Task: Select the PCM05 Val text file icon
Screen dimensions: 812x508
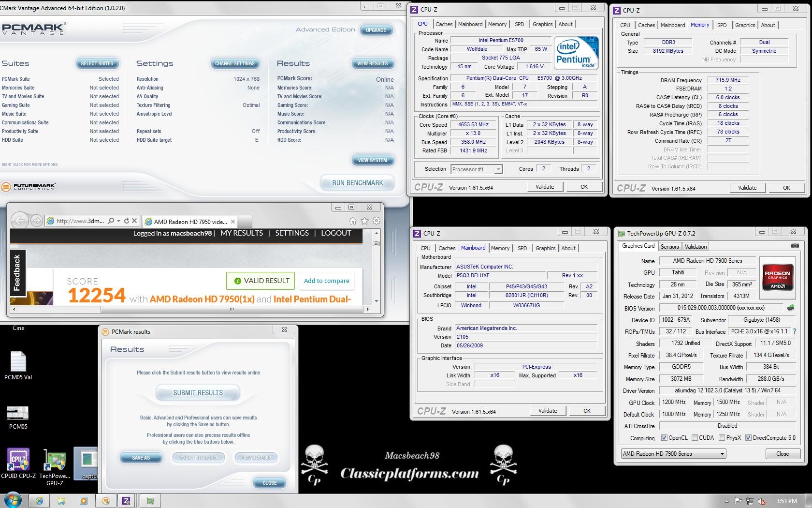Action: coord(18,366)
